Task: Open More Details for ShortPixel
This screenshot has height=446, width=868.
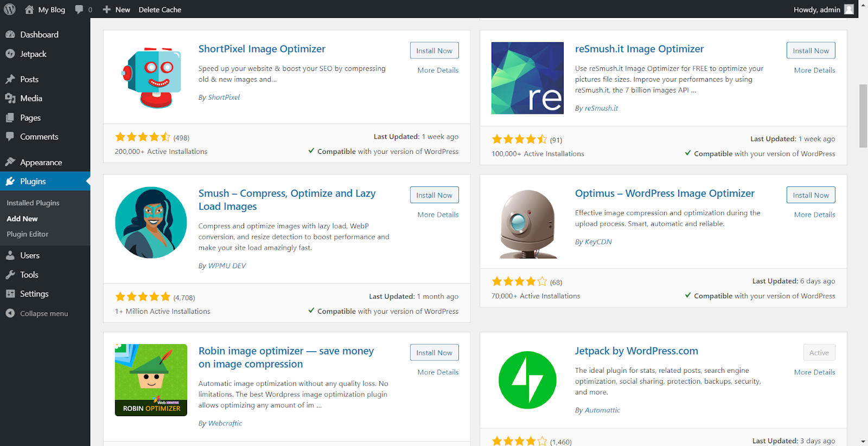Action: (x=438, y=70)
